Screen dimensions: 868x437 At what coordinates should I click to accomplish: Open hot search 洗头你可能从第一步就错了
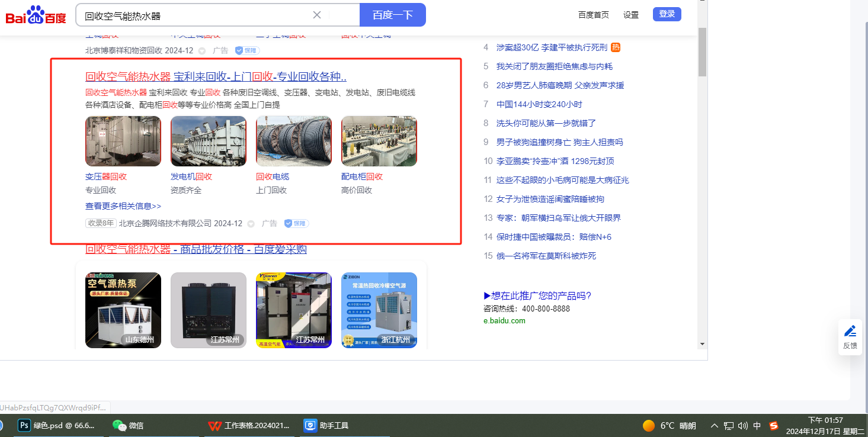[x=546, y=123]
